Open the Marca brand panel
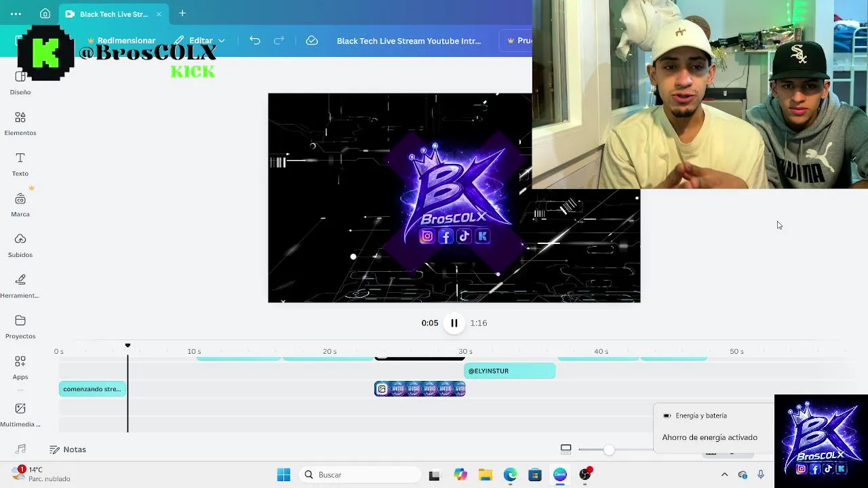The height and width of the screenshot is (488, 868). [x=20, y=205]
